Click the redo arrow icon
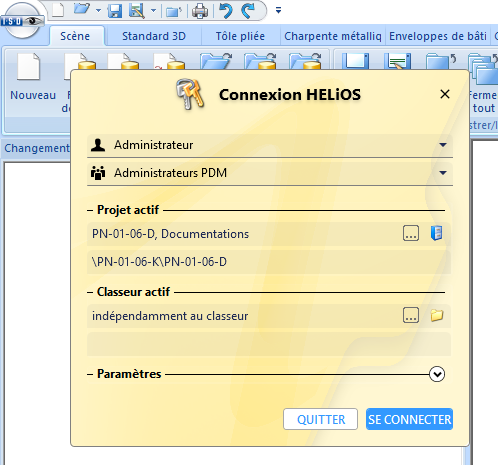The image size is (498, 465). (x=248, y=10)
